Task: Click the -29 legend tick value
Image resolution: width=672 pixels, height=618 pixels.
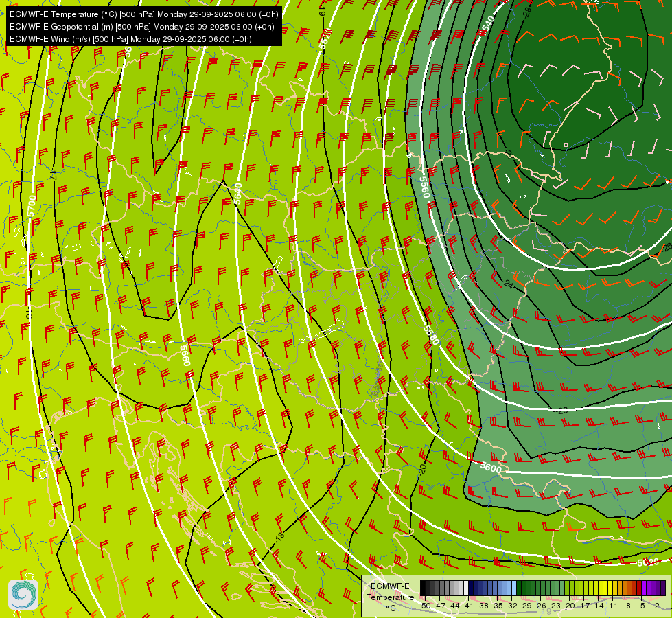Action: pos(526,606)
